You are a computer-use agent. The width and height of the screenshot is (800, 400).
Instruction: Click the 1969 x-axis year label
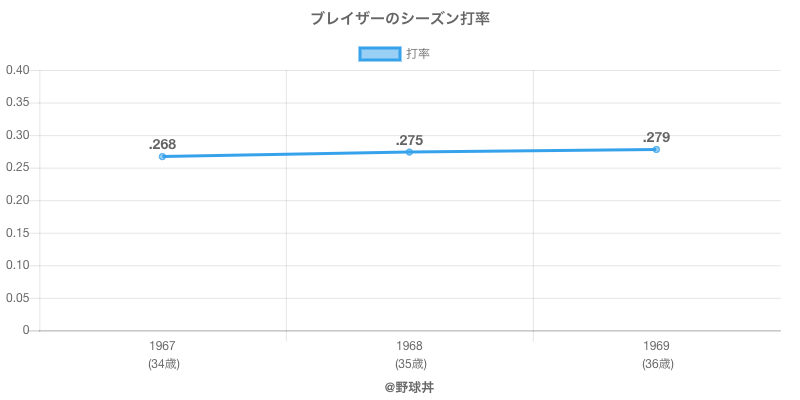coord(656,346)
